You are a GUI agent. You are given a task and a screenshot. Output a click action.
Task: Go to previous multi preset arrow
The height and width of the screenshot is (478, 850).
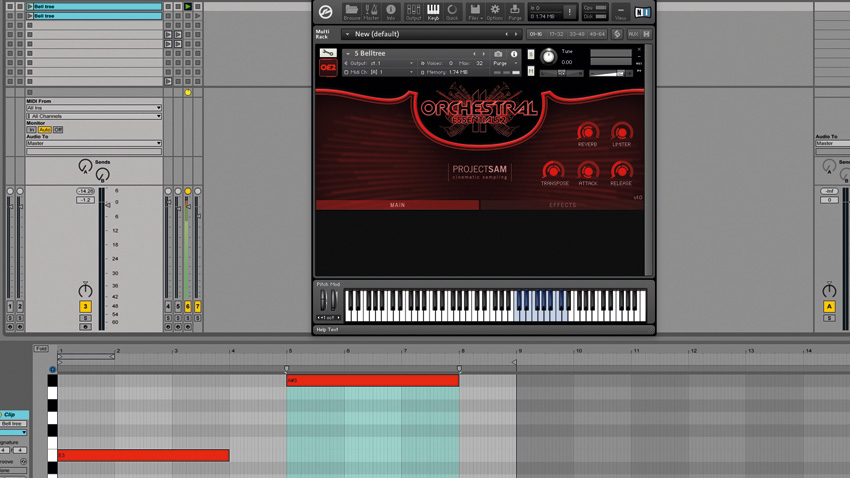506,34
